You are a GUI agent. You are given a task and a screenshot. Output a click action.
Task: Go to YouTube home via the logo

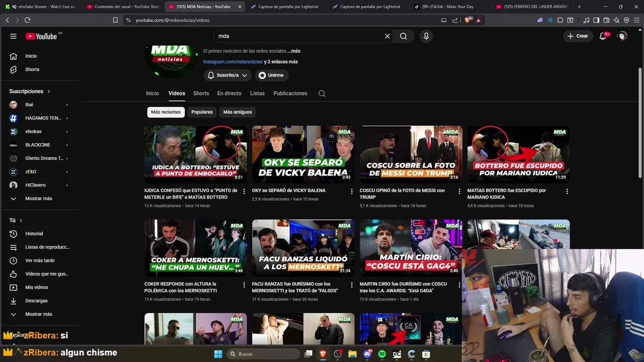(x=41, y=36)
